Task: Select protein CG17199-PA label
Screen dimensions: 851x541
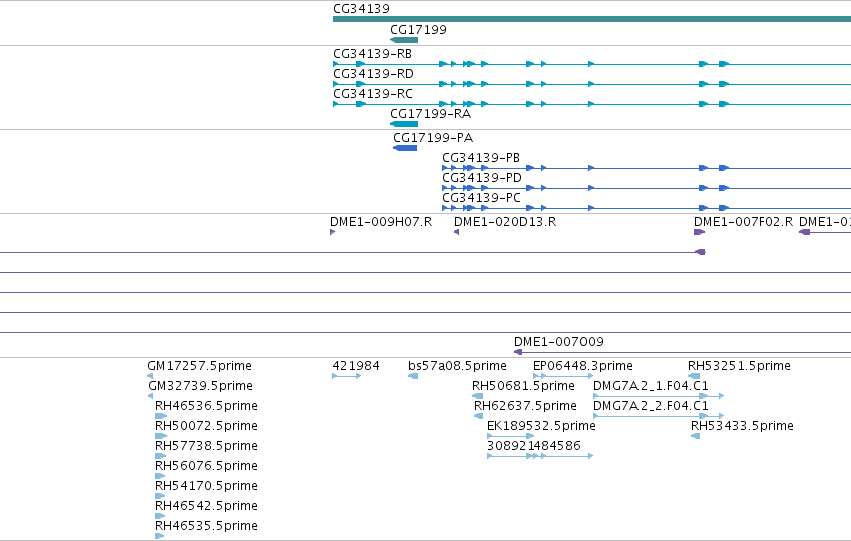Action: pyautogui.click(x=433, y=138)
